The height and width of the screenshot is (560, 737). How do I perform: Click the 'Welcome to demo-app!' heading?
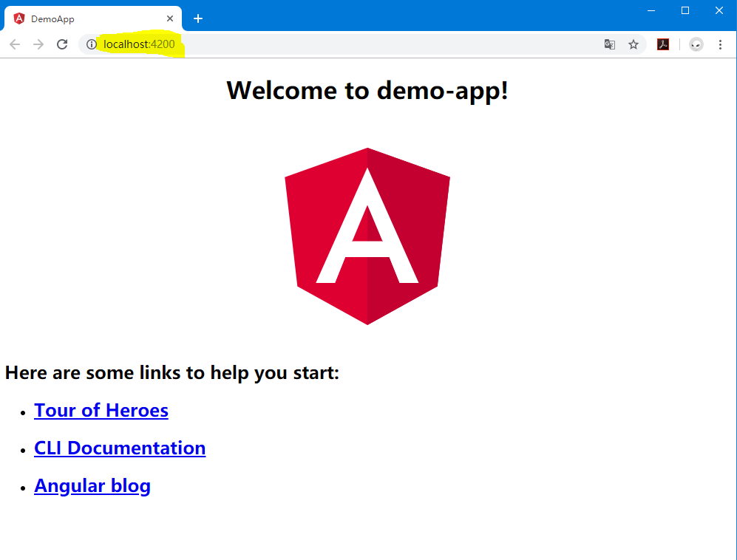[367, 90]
